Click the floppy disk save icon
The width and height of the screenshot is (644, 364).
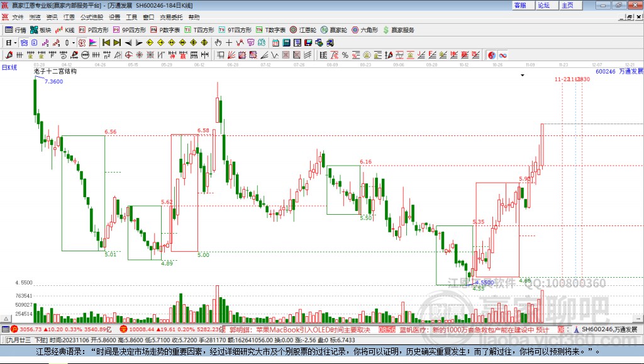click(308, 43)
